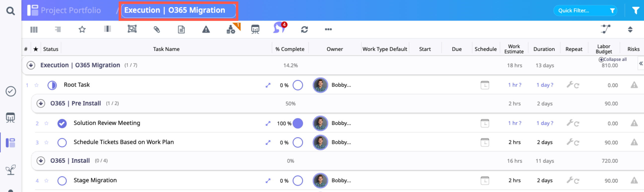Screen dimensions: 644x192
Task: Open chat messages icon with 4 badge
Action: tap(279, 28)
